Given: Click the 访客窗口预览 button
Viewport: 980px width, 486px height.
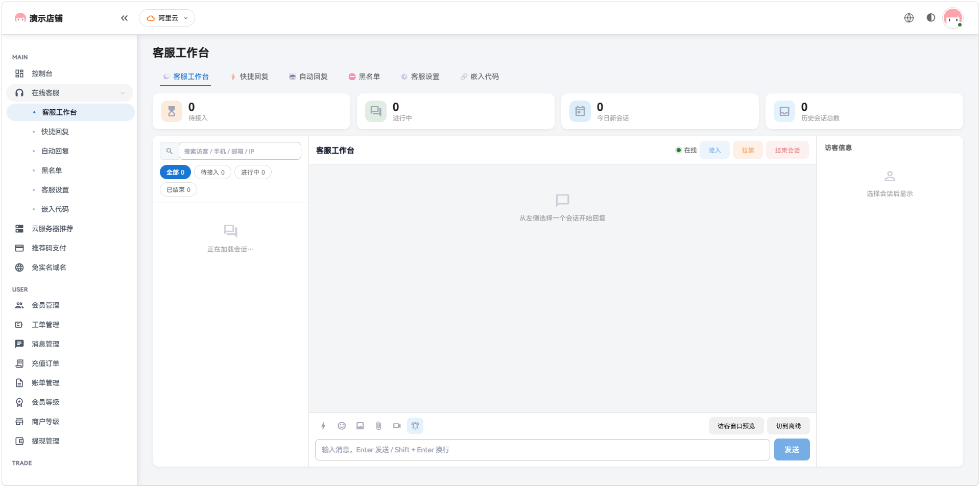Looking at the screenshot, I should 736,426.
